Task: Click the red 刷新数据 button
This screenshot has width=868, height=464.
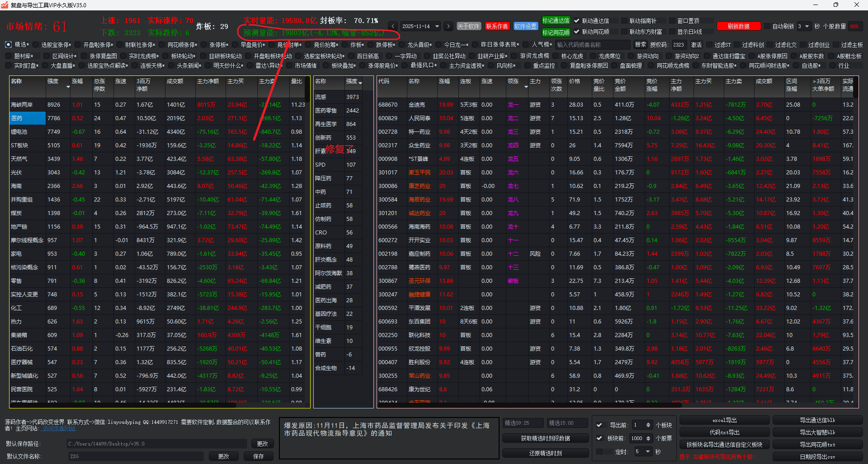Action: (738, 26)
